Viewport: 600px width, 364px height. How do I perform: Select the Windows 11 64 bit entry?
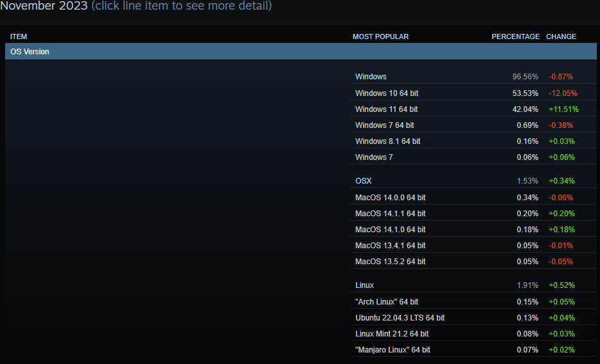point(387,109)
